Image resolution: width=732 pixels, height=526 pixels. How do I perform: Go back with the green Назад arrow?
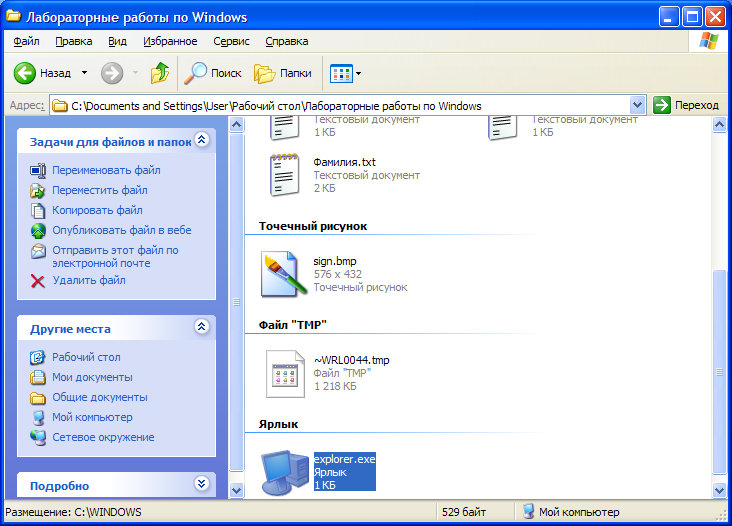pos(25,73)
